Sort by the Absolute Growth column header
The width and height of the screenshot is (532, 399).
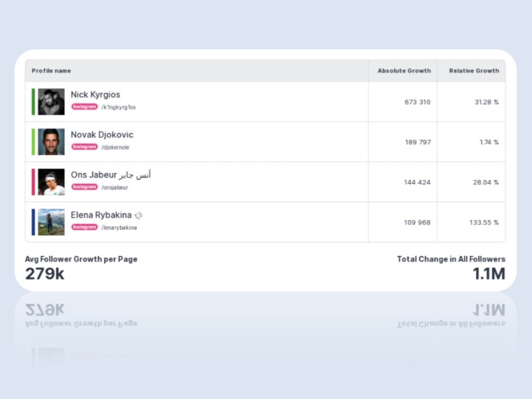pyautogui.click(x=404, y=71)
